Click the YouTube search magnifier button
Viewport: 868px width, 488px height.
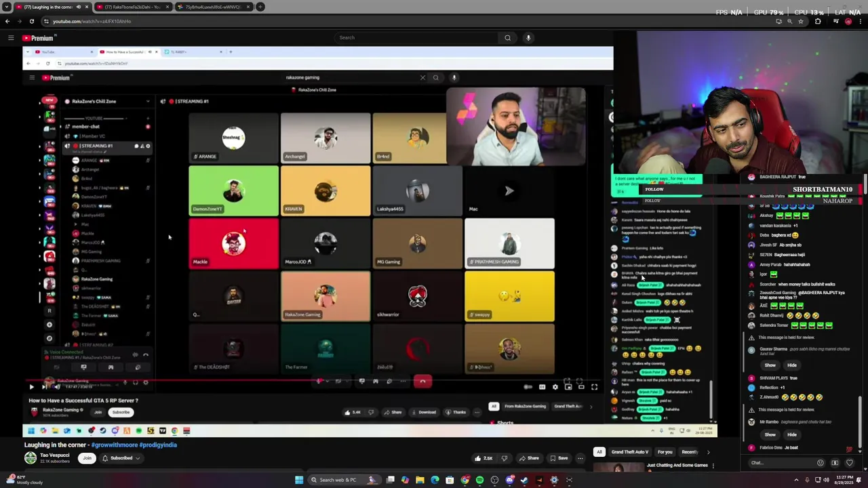click(x=507, y=38)
